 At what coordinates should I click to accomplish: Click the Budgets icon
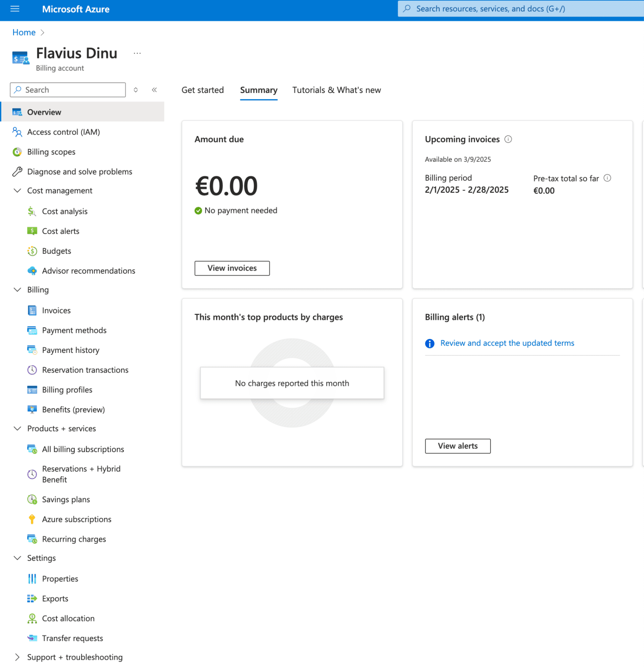point(32,251)
